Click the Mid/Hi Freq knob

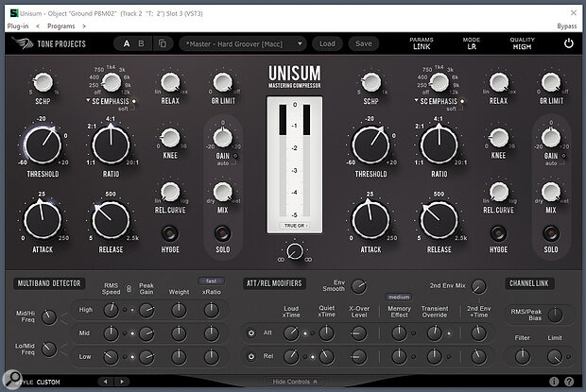tap(49, 317)
